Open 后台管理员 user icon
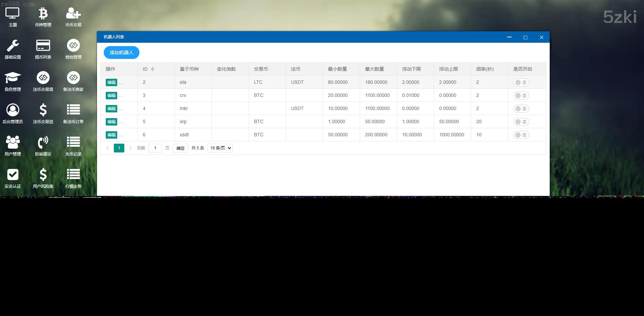 (x=13, y=111)
